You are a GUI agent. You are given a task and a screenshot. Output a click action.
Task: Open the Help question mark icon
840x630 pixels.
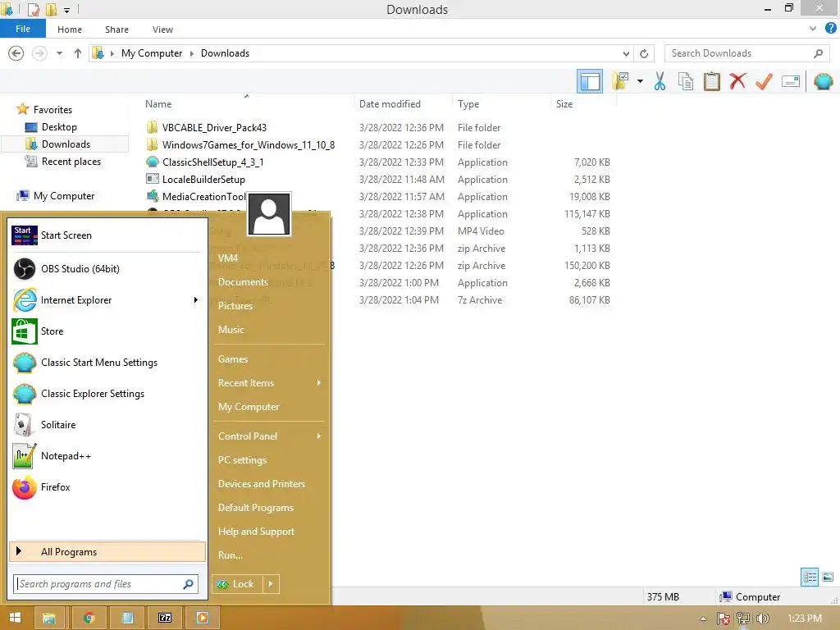point(830,29)
